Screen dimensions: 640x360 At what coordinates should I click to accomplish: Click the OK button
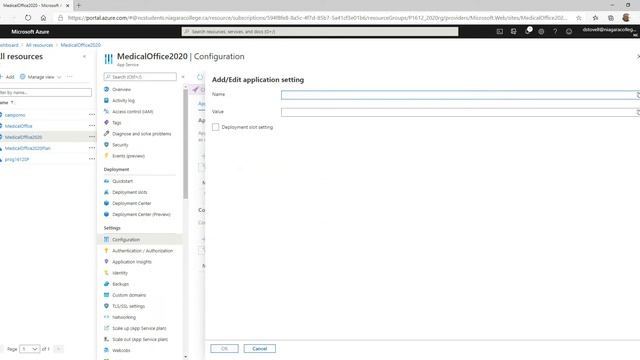pyautogui.click(x=224, y=349)
